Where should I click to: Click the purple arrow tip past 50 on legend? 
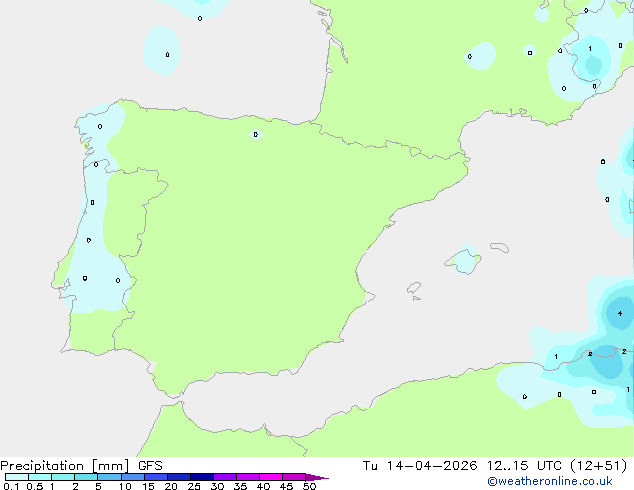point(317,477)
